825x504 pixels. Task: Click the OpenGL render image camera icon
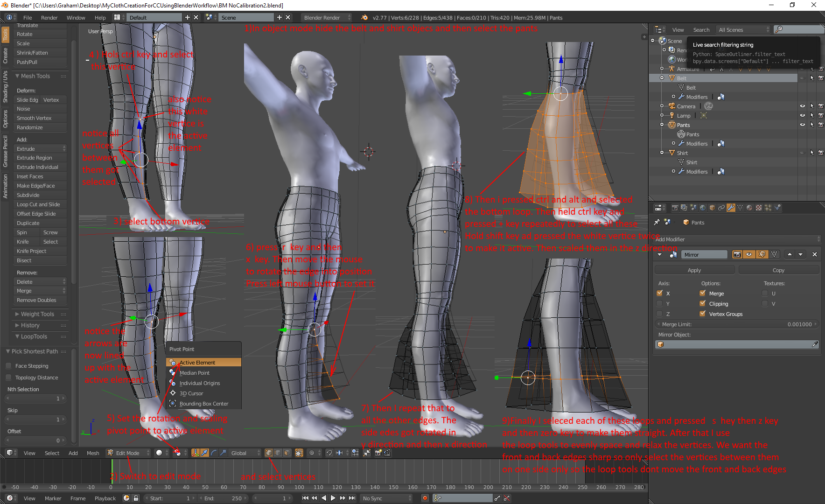tap(378, 453)
